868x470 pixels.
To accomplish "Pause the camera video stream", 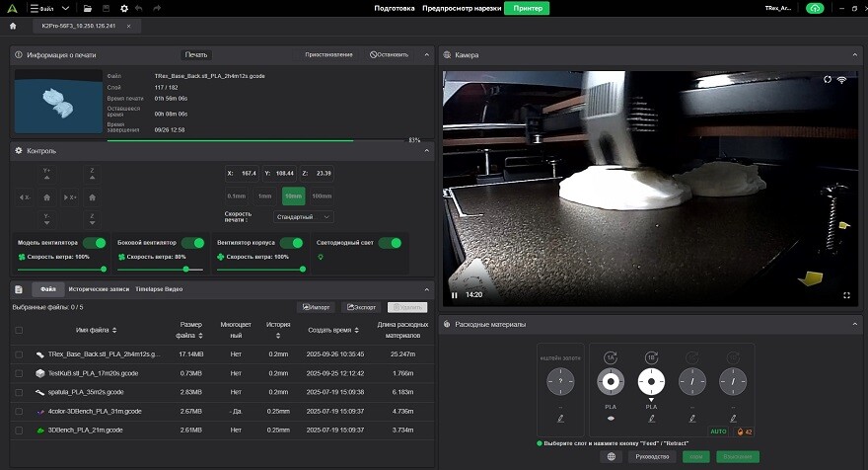I will point(454,294).
